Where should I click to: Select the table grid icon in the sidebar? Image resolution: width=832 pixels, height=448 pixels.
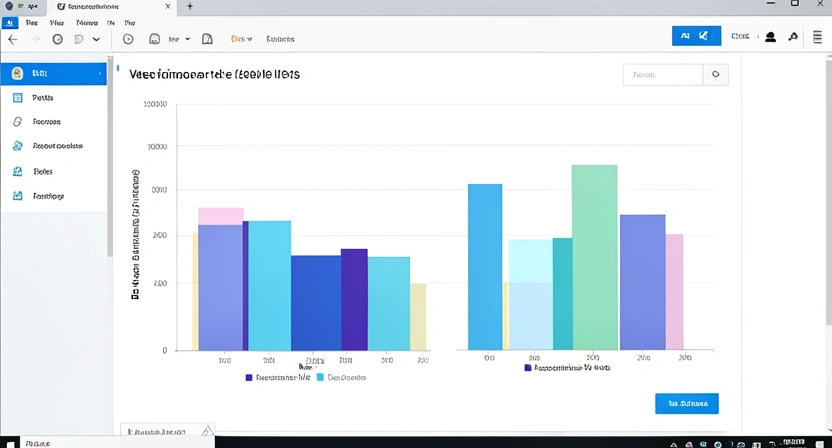pyautogui.click(x=18, y=98)
